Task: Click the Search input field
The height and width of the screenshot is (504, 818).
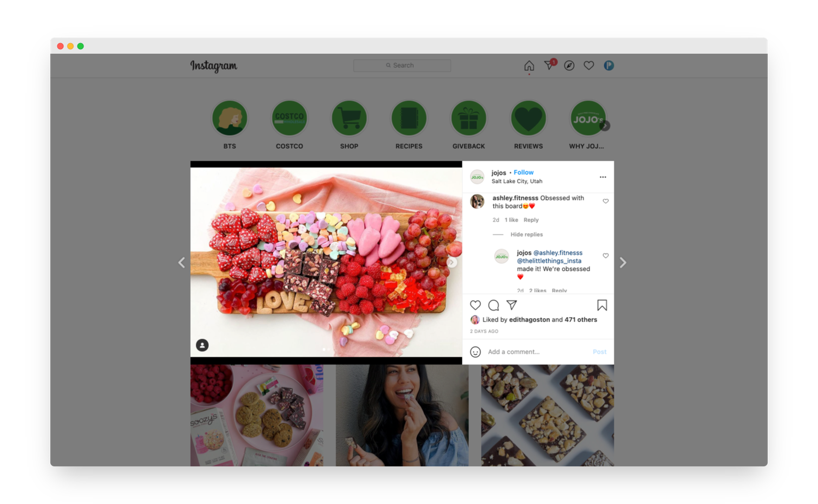Action: pos(402,65)
